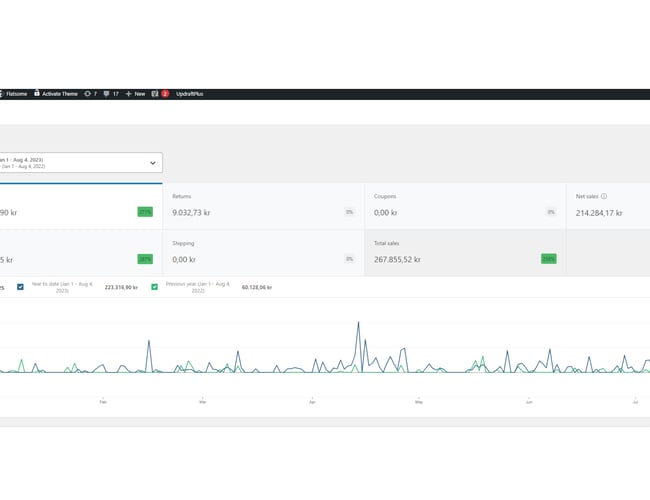Toggle the Year to date series checkbox
650x500 pixels.
coord(21,287)
